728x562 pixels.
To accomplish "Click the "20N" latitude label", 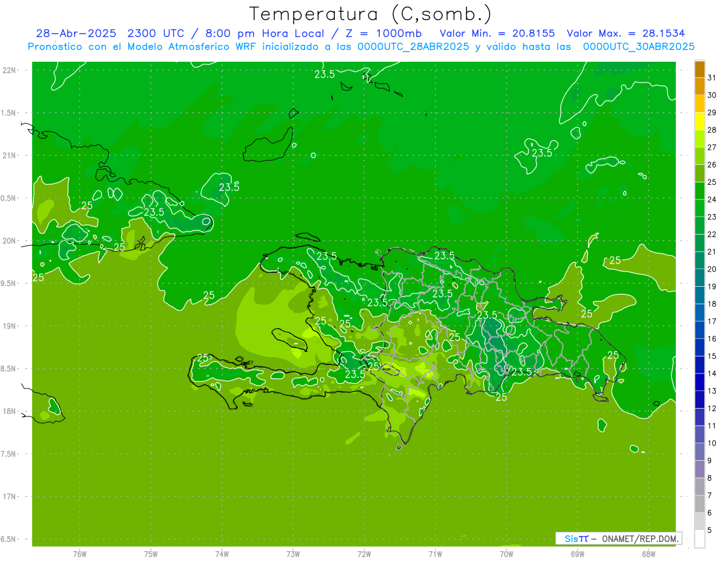I will [10, 241].
